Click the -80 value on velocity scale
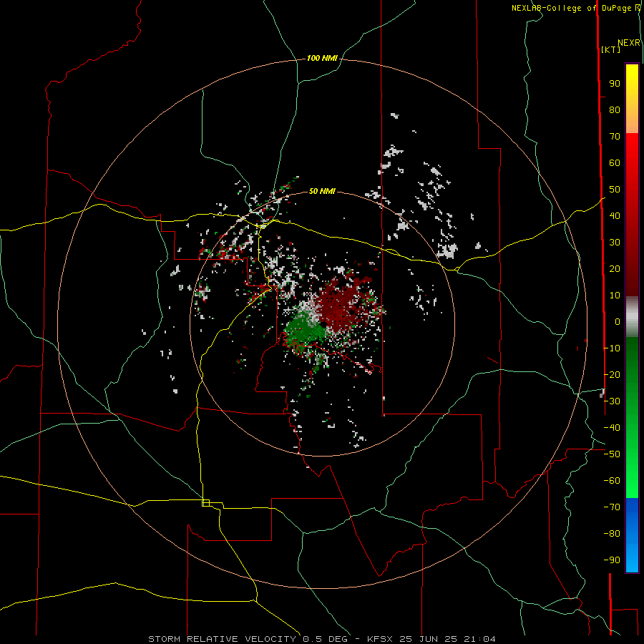644x644 pixels. [x=612, y=534]
